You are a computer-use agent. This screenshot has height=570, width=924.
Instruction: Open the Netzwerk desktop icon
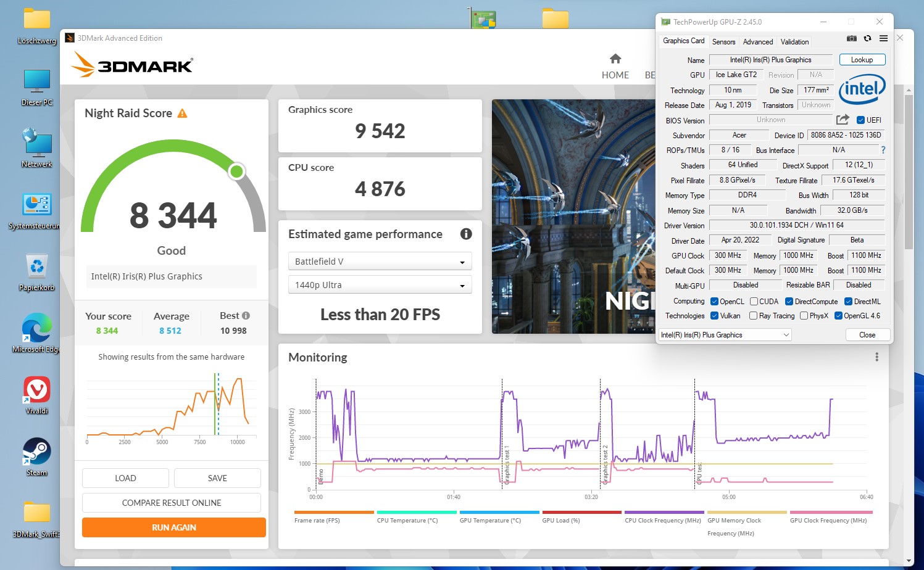click(37, 148)
